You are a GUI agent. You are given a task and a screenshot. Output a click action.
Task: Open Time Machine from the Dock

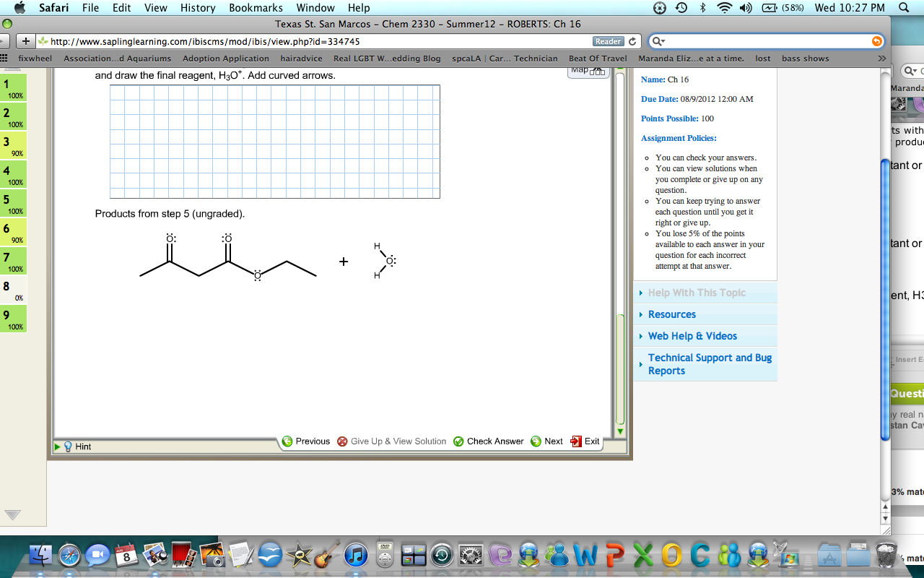[x=440, y=555]
